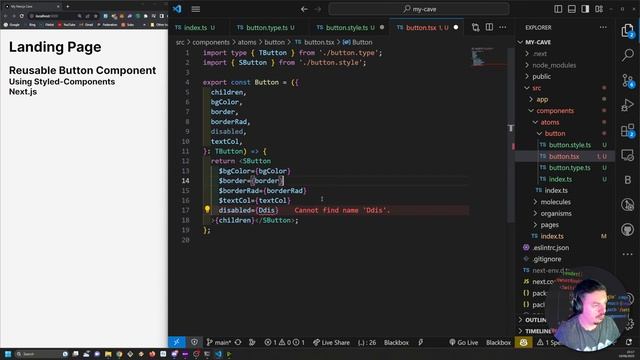Split the editor to the right
Screen dimensions: 640x360
point(489,27)
